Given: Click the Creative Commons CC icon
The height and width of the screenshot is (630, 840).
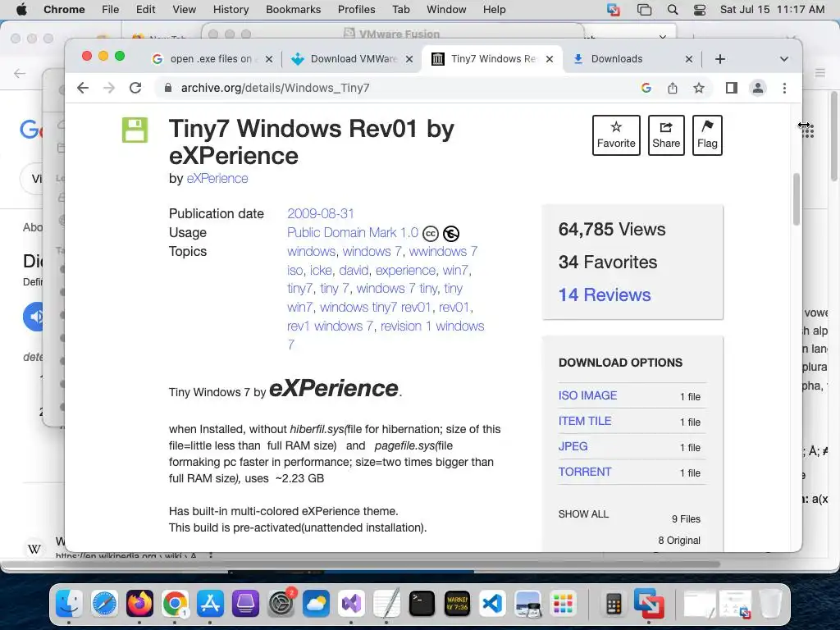Looking at the screenshot, I should 431,234.
